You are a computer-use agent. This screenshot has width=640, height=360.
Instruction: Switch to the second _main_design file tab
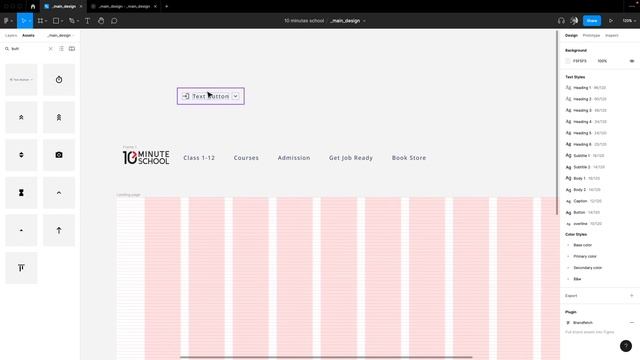click(123, 7)
